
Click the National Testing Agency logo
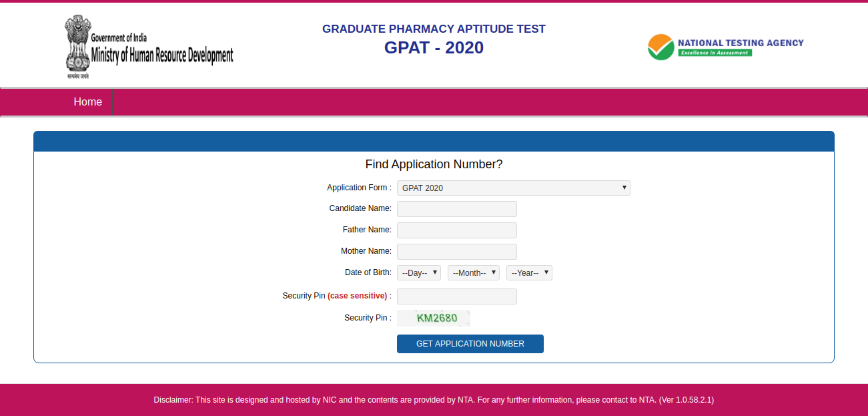point(725,46)
